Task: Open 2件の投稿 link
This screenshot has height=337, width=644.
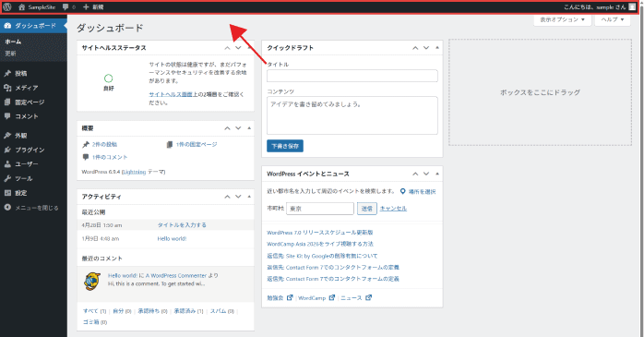Action: 104,145
